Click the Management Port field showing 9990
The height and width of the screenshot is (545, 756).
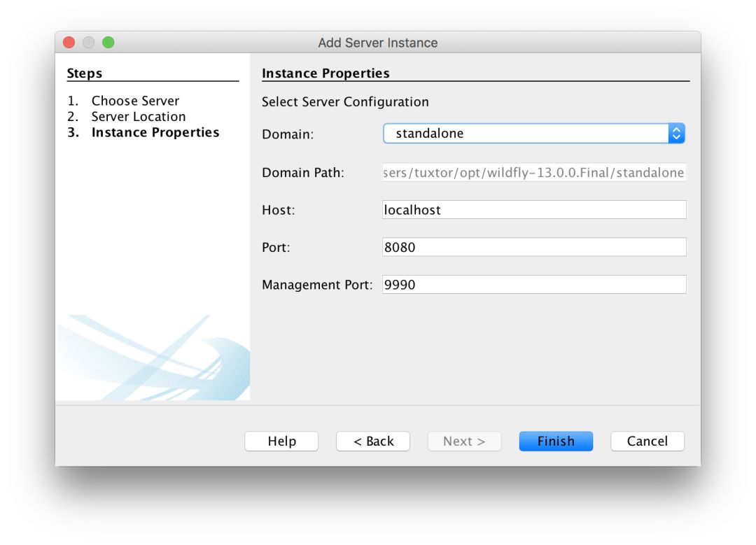(x=534, y=285)
